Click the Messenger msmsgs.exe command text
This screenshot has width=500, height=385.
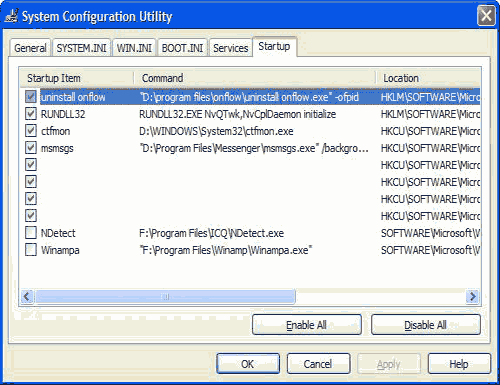254,148
